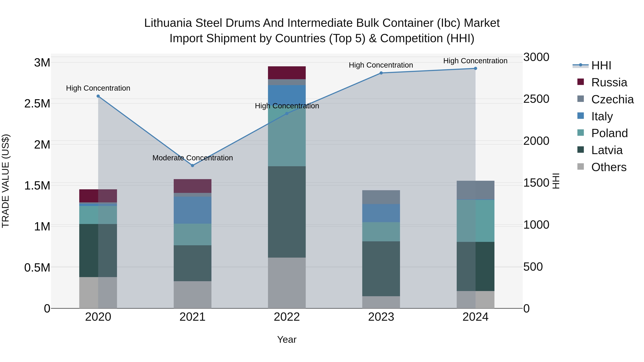Screen dimensions: 644x362
Task: Click the 2023 x-axis tick label
Action: tap(381, 317)
